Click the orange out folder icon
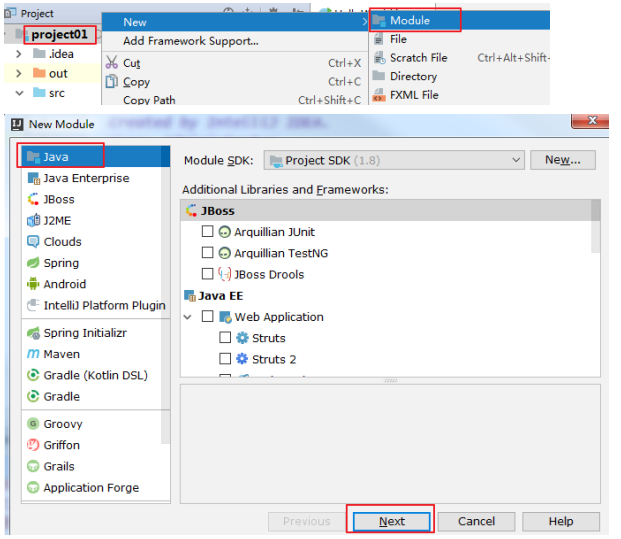This screenshot has height=539, width=621. point(39,73)
